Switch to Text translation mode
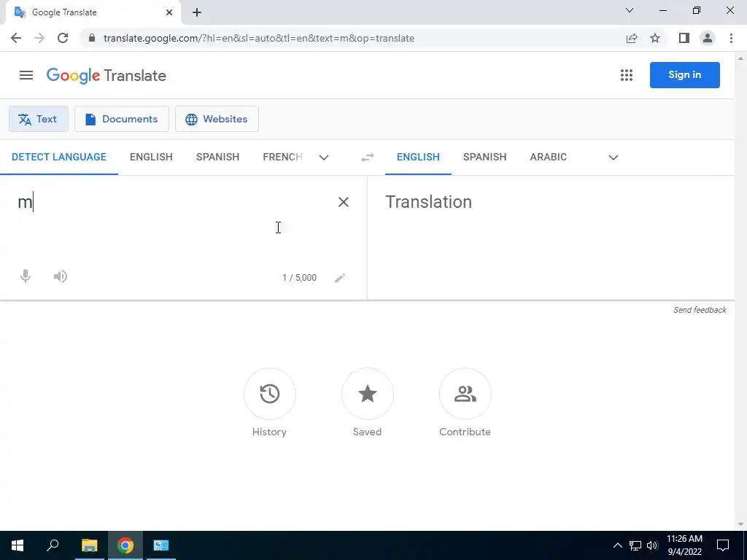The image size is (747, 560). 39,119
